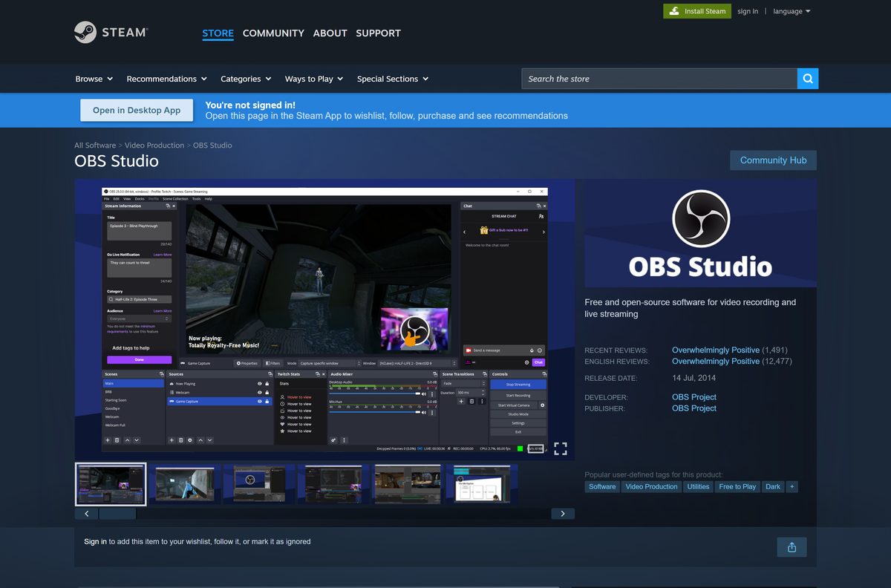Click the Dark tag

tap(773, 486)
